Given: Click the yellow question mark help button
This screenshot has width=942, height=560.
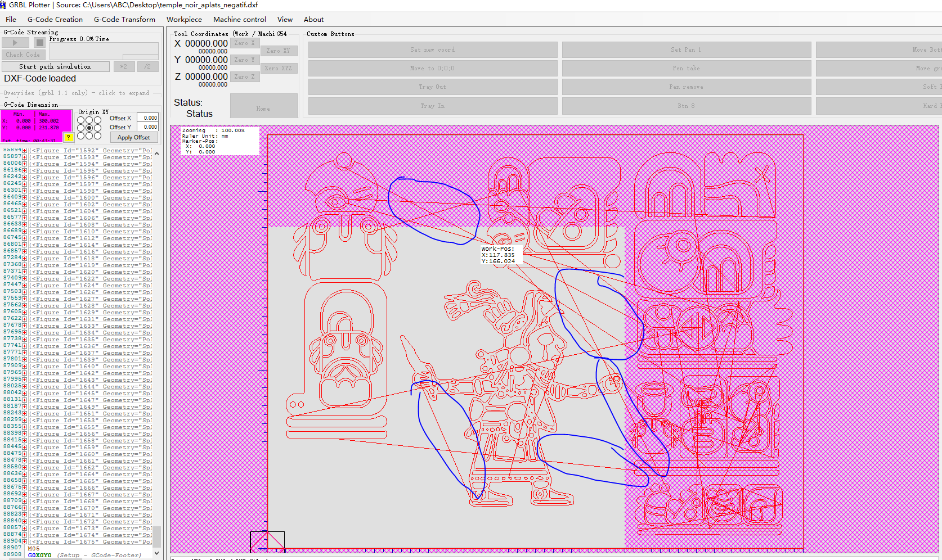Looking at the screenshot, I should (68, 137).
